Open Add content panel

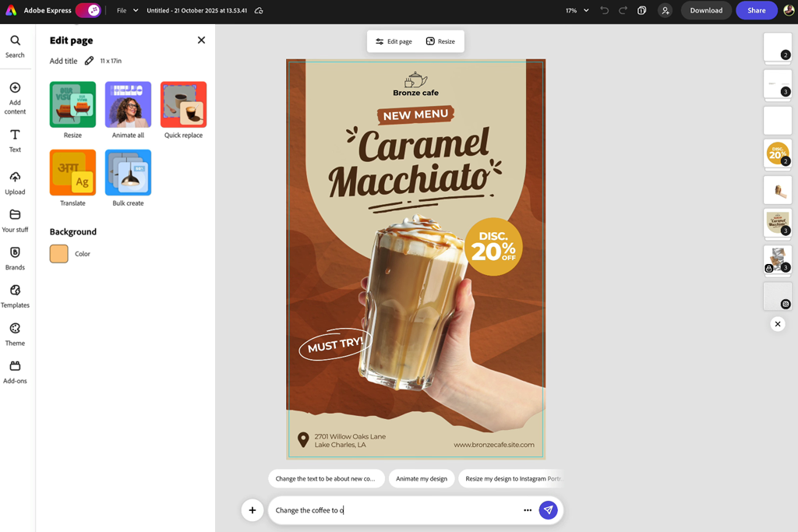pos(15,98)
